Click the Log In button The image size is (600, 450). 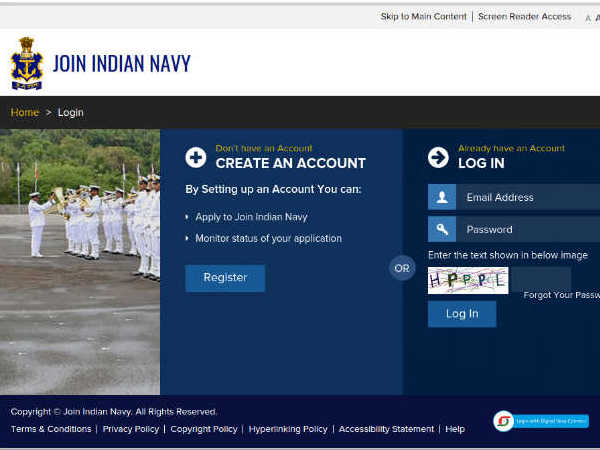tap(462, 314)
